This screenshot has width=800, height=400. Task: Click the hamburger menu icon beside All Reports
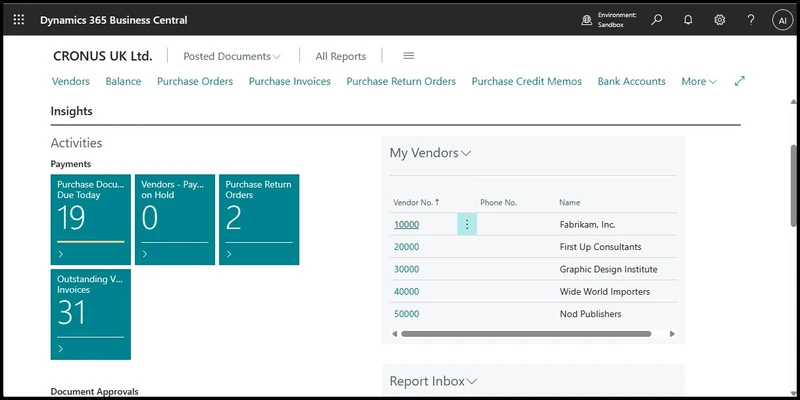pyautogui.click(x=409, y=56)
